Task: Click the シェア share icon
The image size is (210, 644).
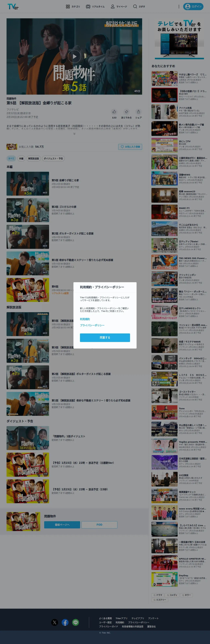Action: 138,112
